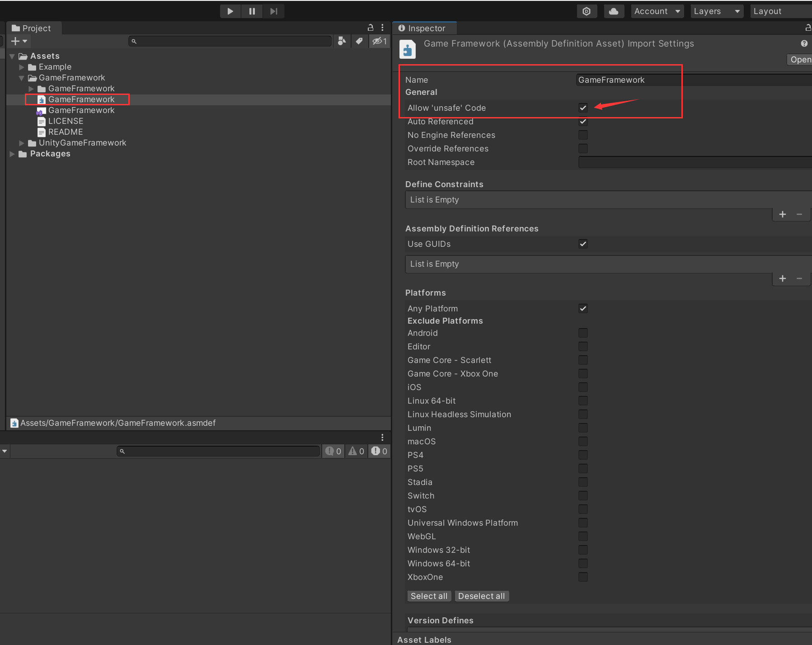Add an Assembly Definition Reference
This screenshot has width=812, height=645.
pos(783,278)
